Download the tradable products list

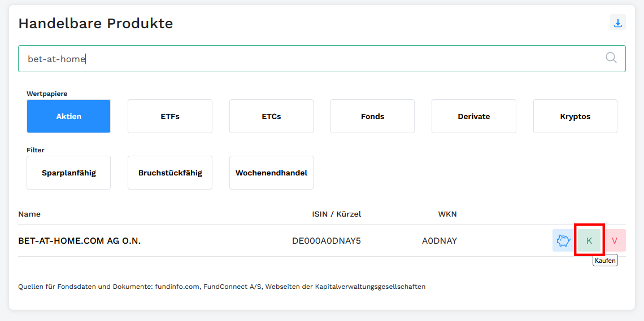pos(618,23)
